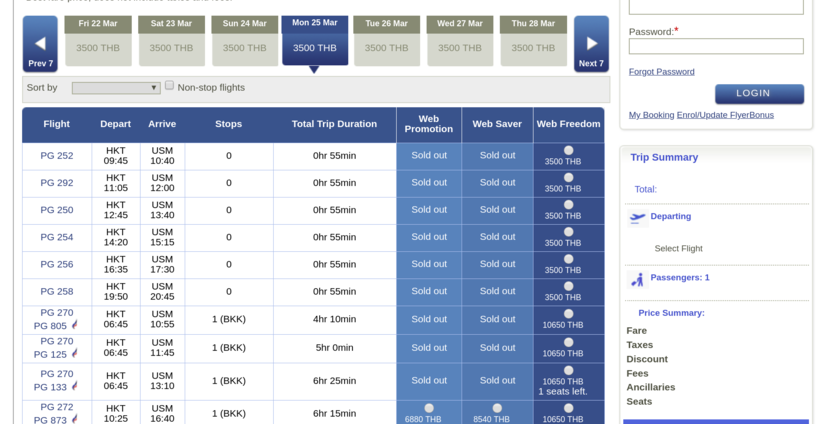Screen dimensions: 820x424
Task: Open flight PG 805 link
Action: pyautogui.click(x=50, y=326)
